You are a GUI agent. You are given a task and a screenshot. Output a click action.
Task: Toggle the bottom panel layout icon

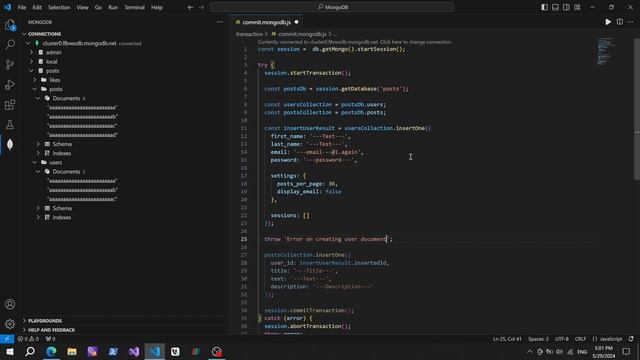[556, 7]
